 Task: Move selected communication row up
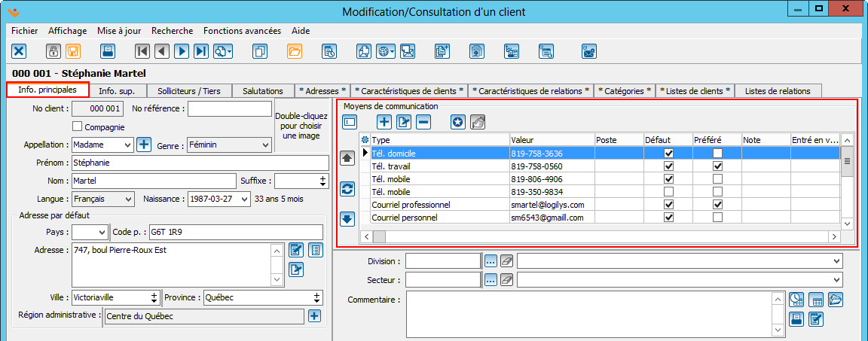[x=347, y=158]
